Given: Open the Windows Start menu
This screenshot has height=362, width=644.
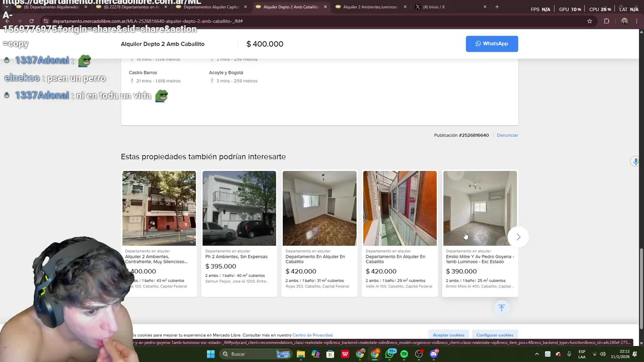Looking at the screenshot, I should pyautogui.click(x=211, y=354).
